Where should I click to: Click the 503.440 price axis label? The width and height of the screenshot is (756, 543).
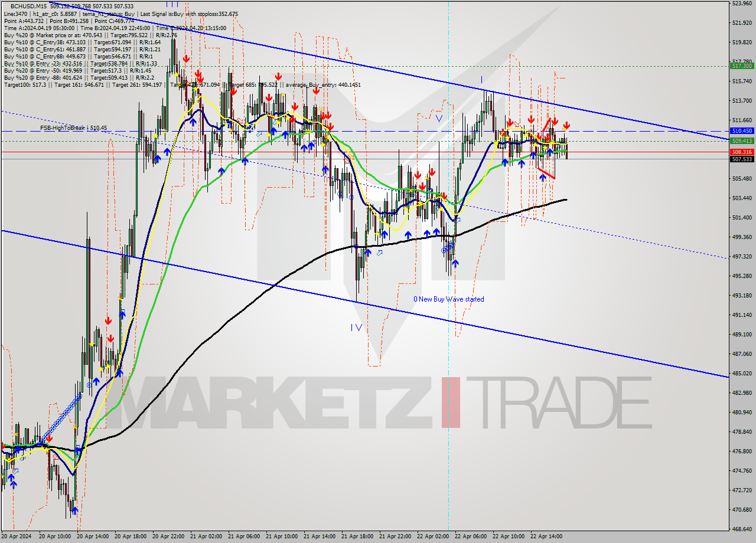point(741,198)
